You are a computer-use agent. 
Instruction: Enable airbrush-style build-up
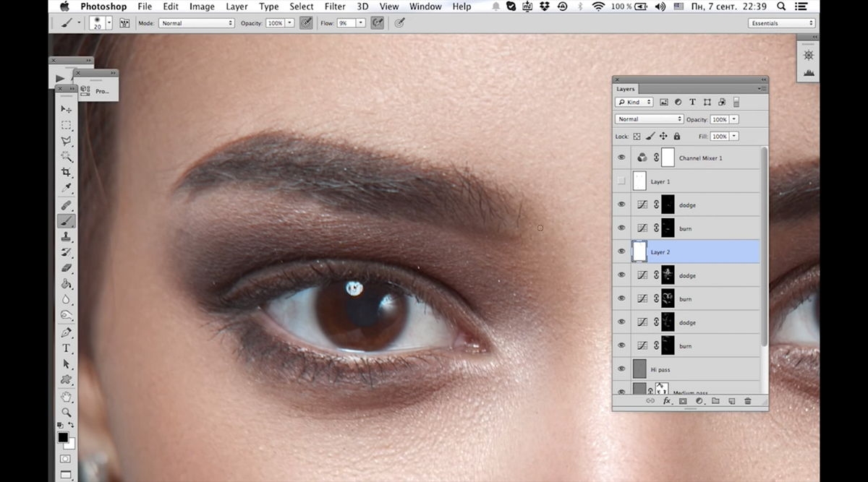click(x=377, y=23)
